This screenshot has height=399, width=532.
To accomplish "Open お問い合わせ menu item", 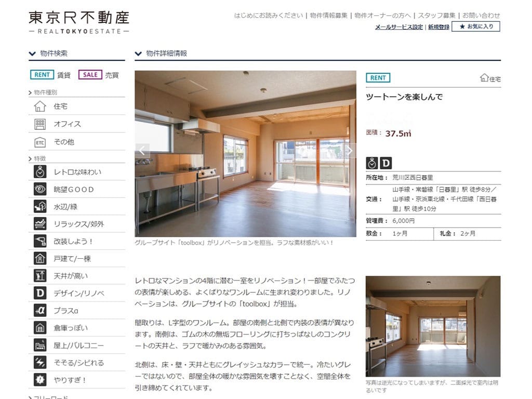I will pyautogui.click(x=481, y=15).
